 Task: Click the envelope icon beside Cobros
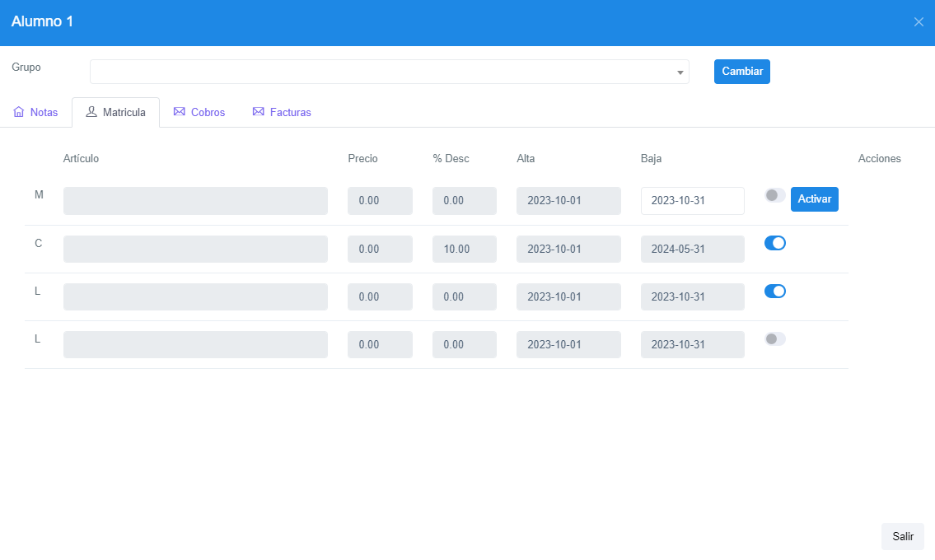[x=179, y=112]
